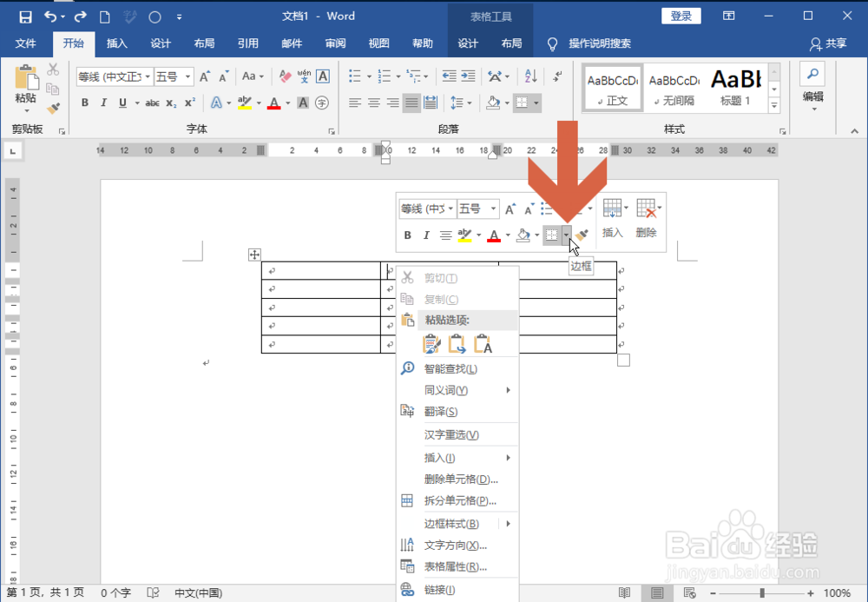Click the ribbon yellow Text Highlight button
Image resolution: width=868 pixels, height=602 pixels.
(x=245, y=103)
